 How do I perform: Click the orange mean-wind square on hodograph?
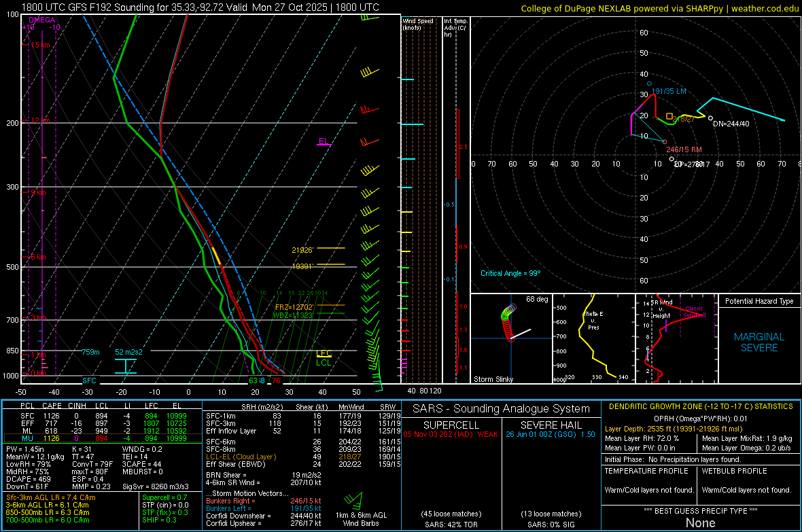coord(669,117)
